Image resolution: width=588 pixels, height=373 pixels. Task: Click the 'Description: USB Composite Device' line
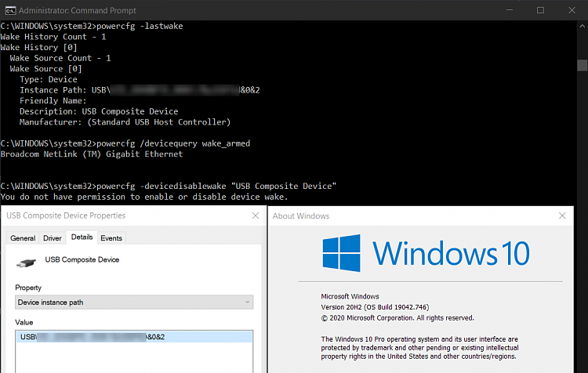(x=99, y=111)
